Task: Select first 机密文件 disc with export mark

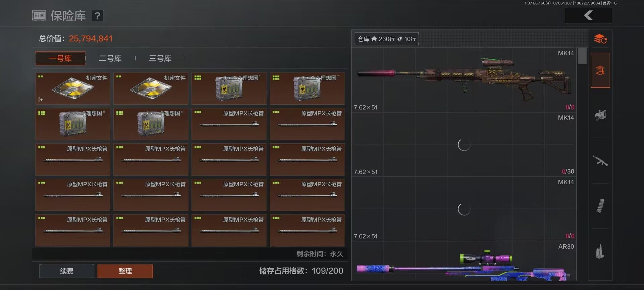Action: coord(73,88)
